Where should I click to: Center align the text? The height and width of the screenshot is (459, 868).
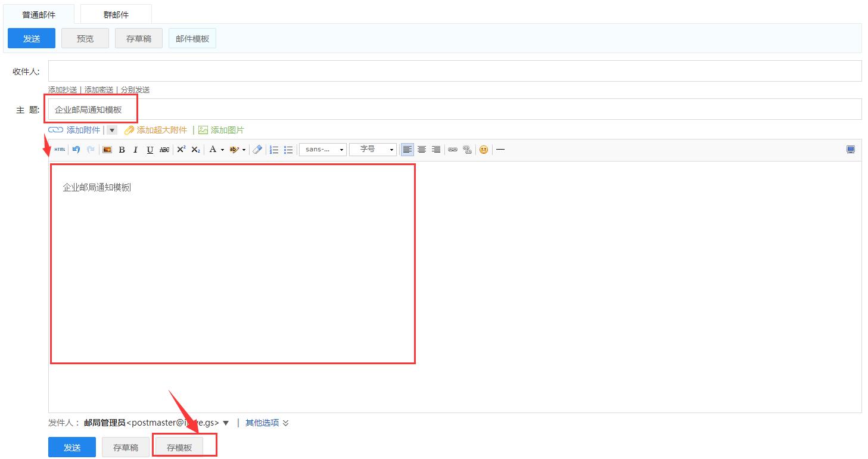(x=422, y=150)
